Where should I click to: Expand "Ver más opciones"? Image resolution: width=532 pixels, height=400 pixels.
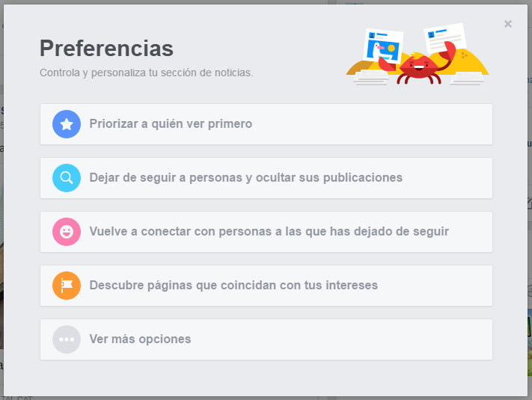[140, 339]
